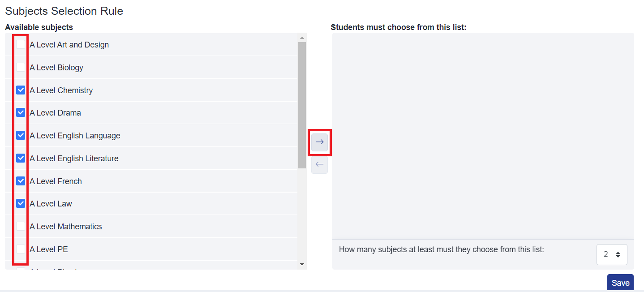
Task: Click the scrollbar's down arrow
Action: tap(302, 264)
